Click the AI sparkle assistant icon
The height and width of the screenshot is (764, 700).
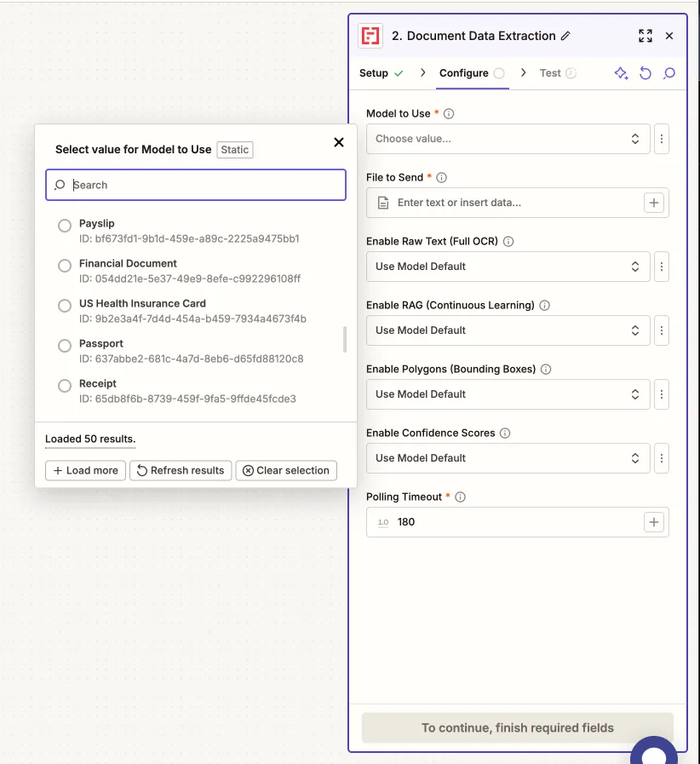[x=620, y=73]
